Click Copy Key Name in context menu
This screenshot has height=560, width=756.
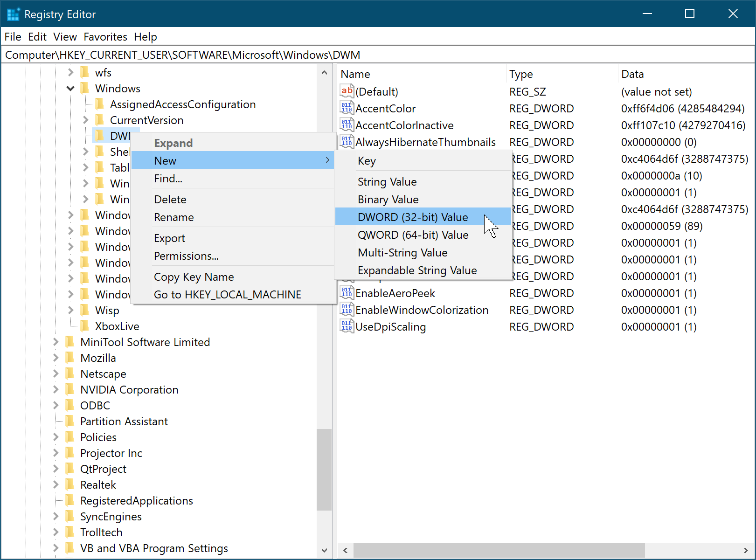pos(233,277)
